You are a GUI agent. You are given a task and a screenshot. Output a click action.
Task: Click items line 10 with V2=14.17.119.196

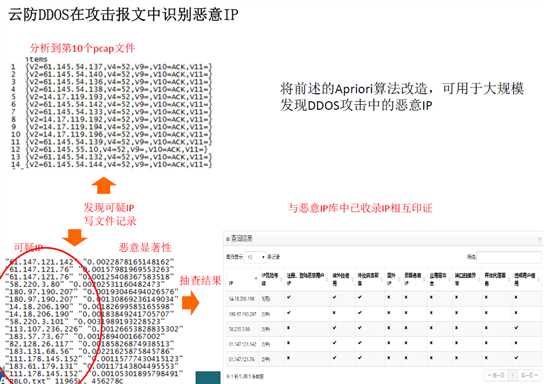click(119, 134)
